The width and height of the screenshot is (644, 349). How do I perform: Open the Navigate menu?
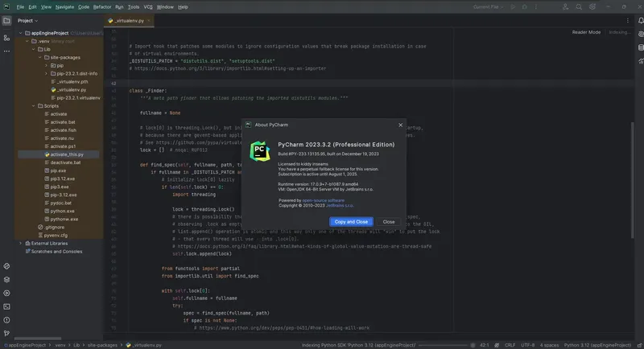(x=64, y=7)
